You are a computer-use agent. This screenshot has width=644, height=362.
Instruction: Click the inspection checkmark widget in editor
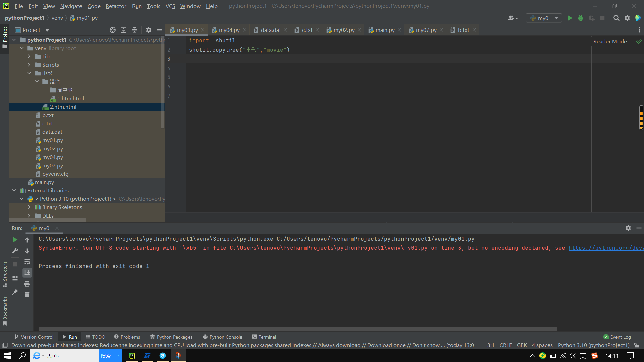click(x=639, y=41)
